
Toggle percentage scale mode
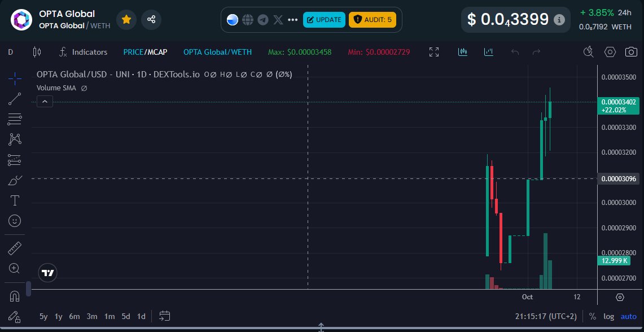(592, 316)
